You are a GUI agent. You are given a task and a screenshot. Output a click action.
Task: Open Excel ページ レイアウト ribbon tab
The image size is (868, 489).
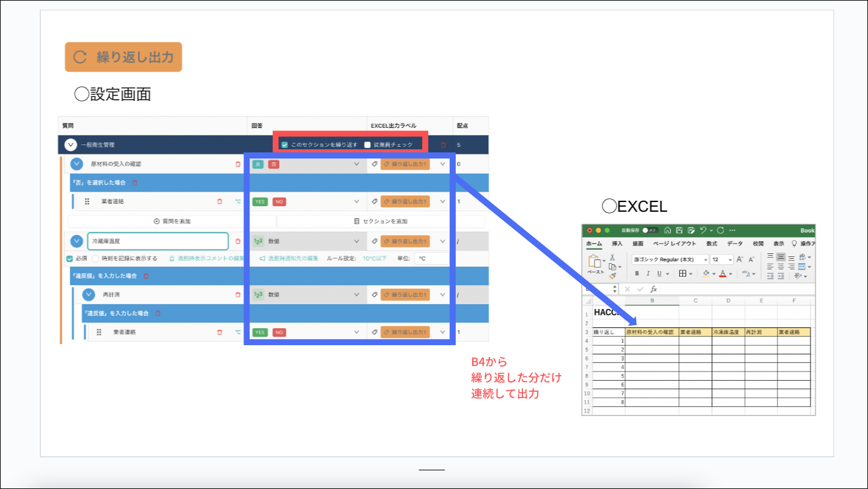click(x=675, y=244)
